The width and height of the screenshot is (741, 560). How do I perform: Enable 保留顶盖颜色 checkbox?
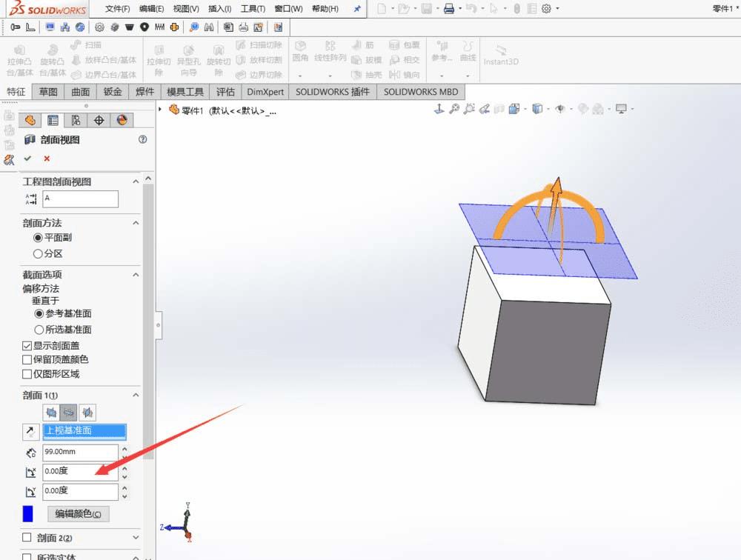point(28,359)
